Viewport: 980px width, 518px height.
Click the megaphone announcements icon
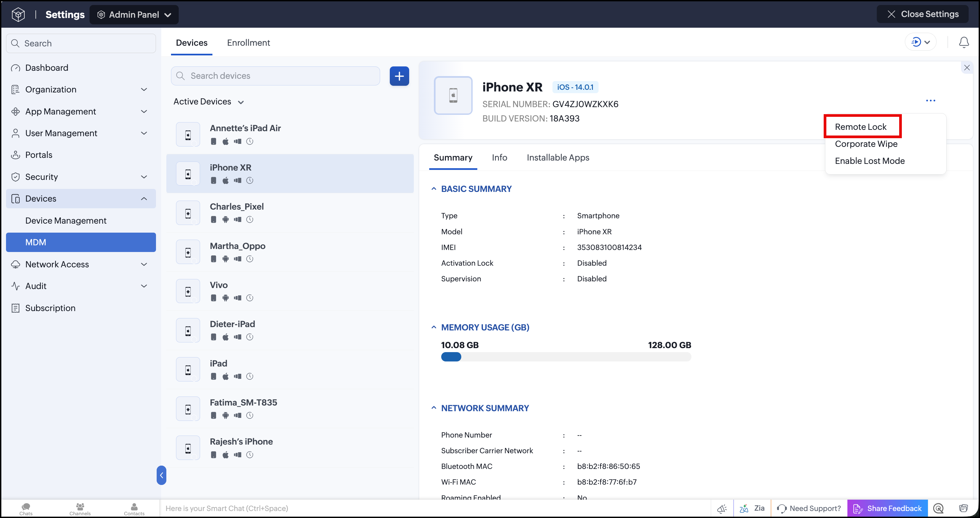722,509
